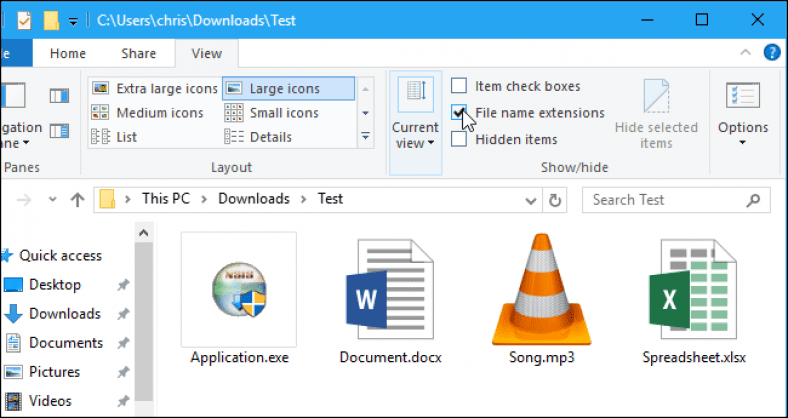788x418 pixels.
Task: Click the navigation pane scrollbar thumb
Action: [x=144, y=322]
